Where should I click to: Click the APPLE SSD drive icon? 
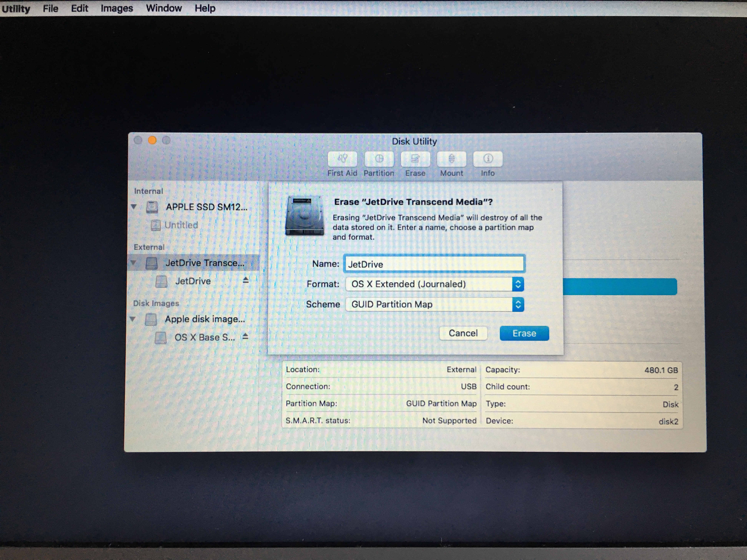point(152,207)
